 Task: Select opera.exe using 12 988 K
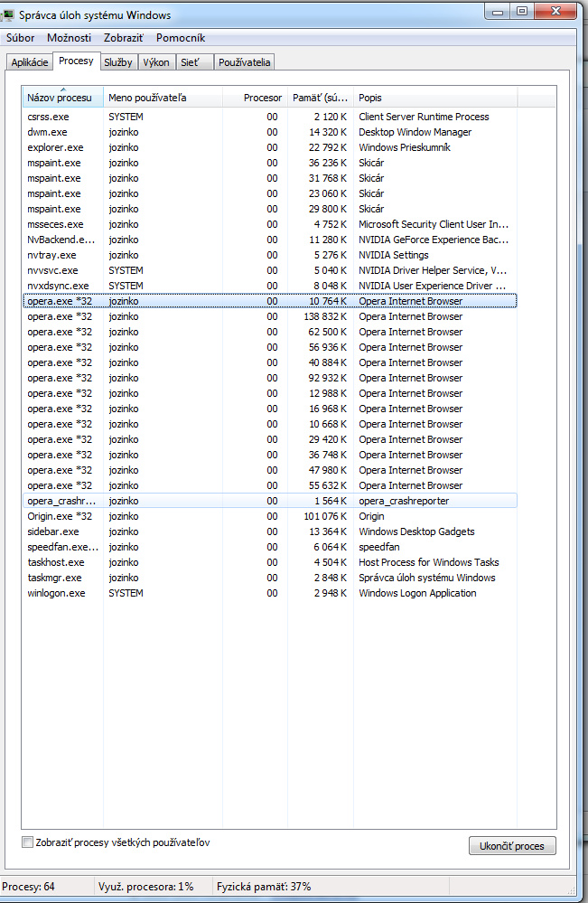270,393
